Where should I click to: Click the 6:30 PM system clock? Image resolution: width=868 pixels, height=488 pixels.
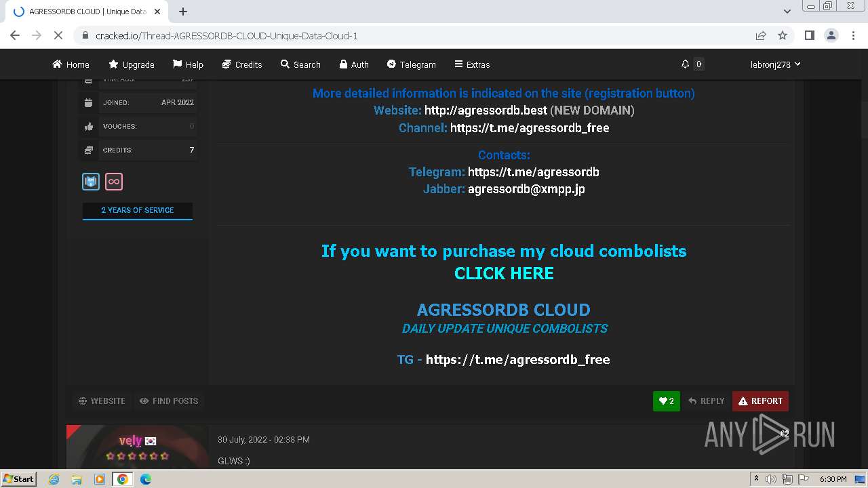click(x=833, y=479)
